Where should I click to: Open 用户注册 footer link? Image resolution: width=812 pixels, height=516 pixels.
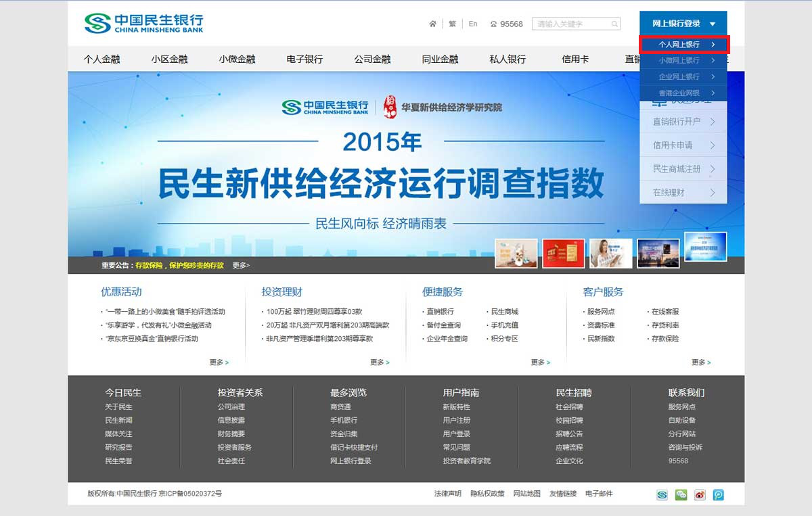coord(457,421)
